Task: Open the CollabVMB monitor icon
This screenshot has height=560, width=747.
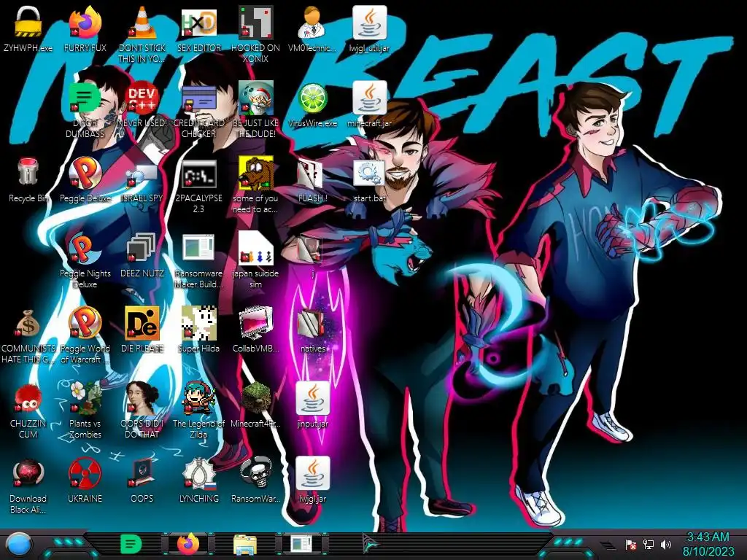Action: [x=255, y=323]
